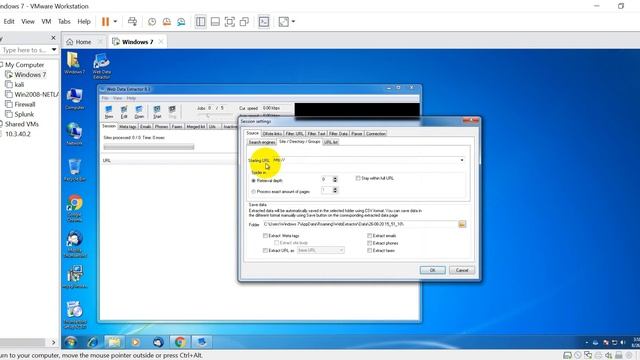Select Process exact amount of pages option
Screen dimensions: 640x360
tap(254, 191)
